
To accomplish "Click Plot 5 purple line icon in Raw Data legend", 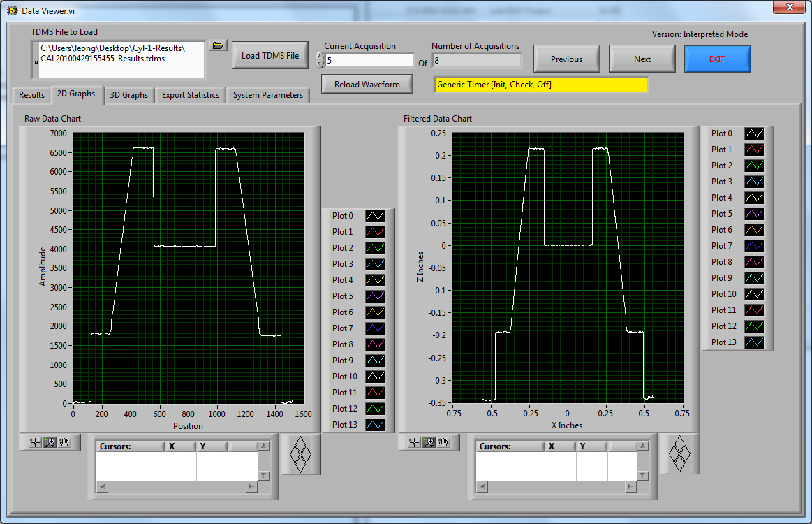I will (375, 296).
